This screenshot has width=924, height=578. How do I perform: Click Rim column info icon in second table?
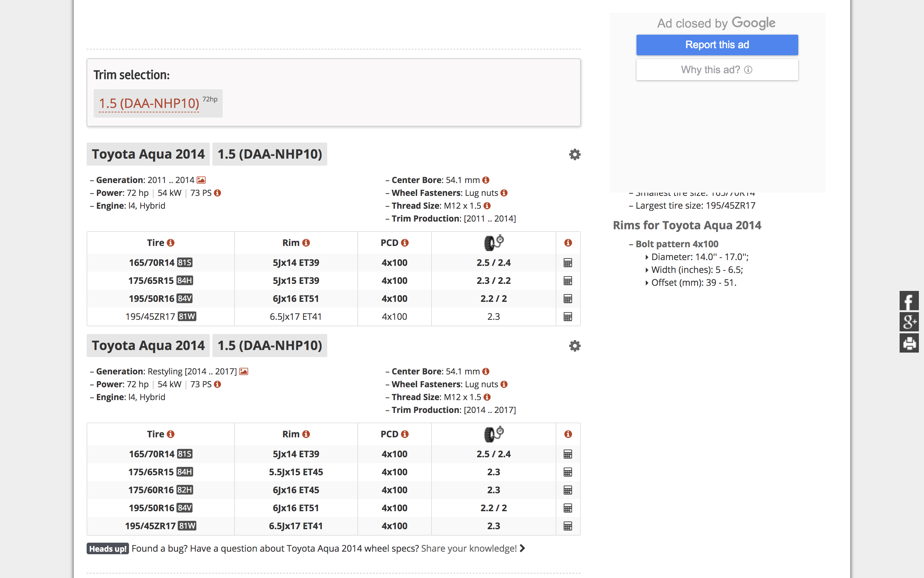click(306, 434)
